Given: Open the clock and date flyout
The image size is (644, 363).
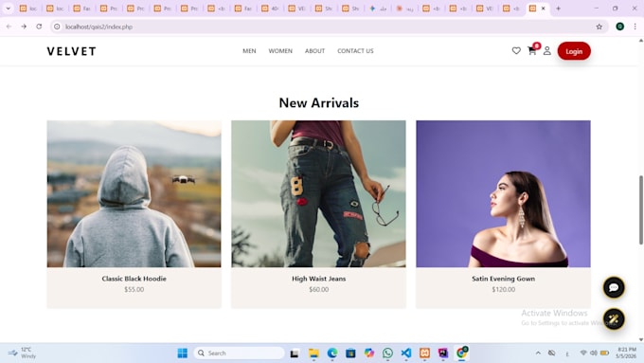Looking at the screenshot, I should 625,353.
